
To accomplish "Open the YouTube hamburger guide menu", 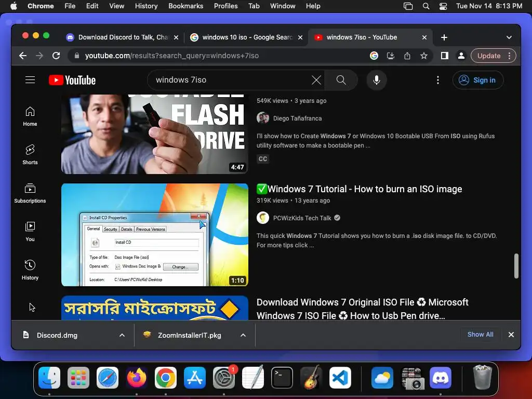I will [x=30, y=80].
